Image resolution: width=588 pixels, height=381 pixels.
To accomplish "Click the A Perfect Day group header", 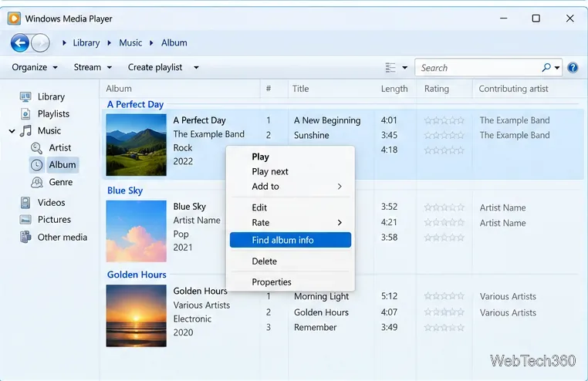I will (135, 105).
